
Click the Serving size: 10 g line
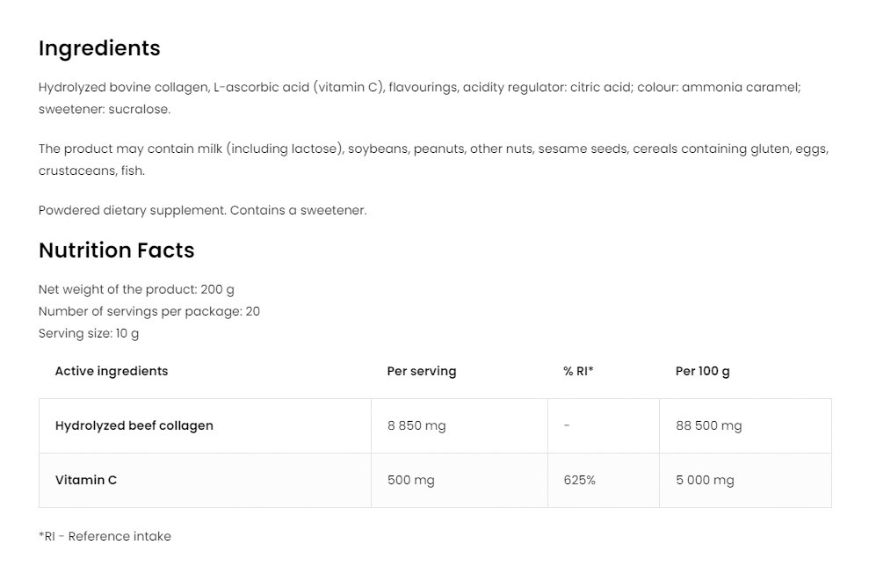coord(89,334)
